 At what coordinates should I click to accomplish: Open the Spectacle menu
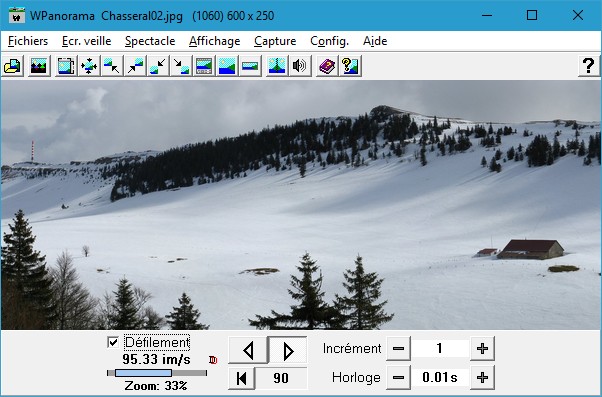[150, 41]
